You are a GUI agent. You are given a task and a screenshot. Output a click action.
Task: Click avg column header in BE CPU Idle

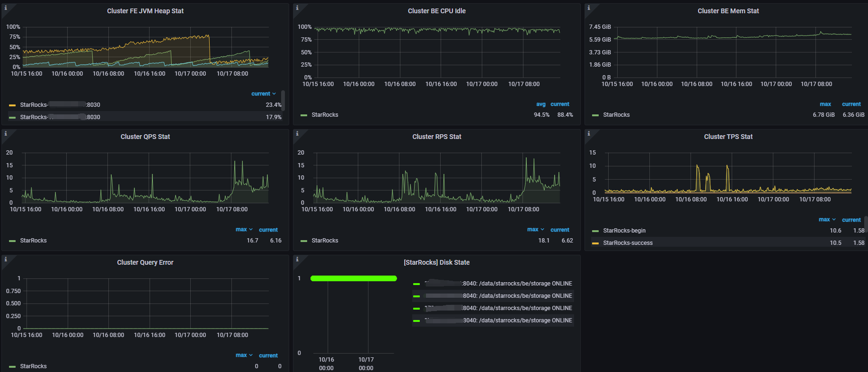pos(540,104)
